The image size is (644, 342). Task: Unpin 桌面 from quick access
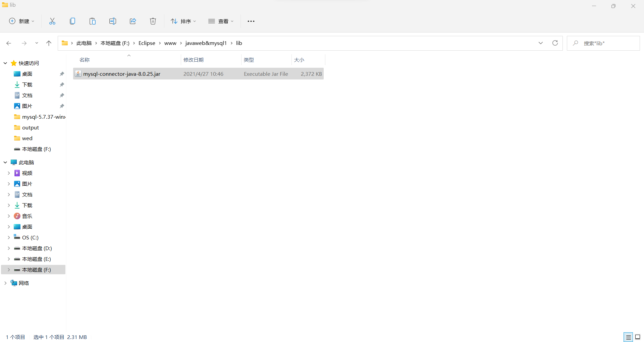[62, 74]
